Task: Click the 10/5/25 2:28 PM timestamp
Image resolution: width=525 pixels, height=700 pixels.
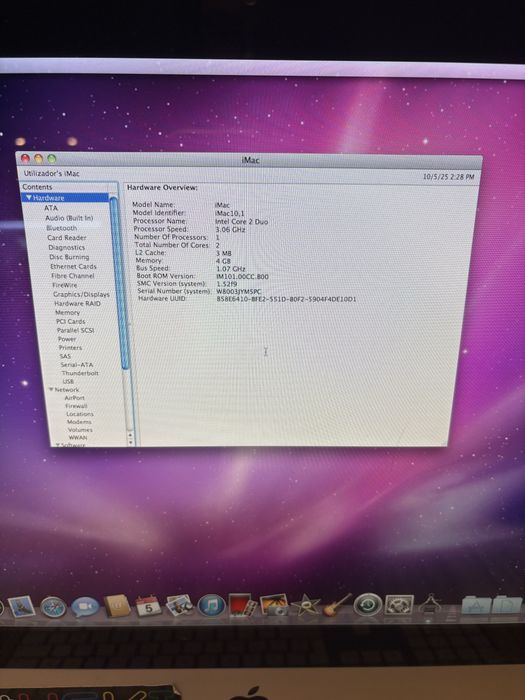Action: click(449, 177)
